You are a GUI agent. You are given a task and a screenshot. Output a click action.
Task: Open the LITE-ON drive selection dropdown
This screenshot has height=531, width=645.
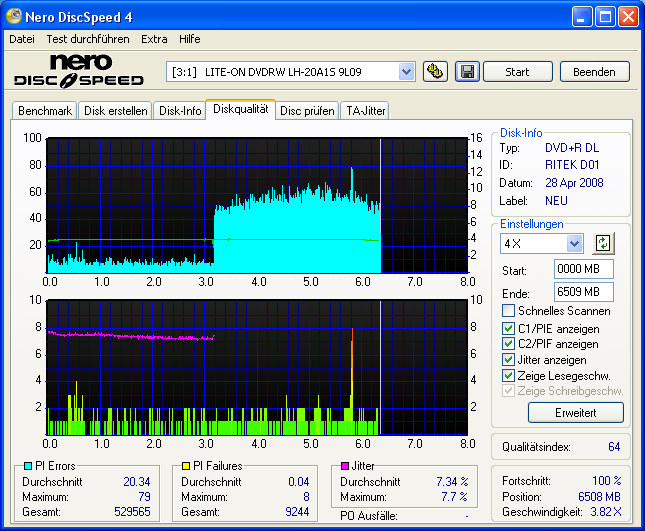(406, 71)
